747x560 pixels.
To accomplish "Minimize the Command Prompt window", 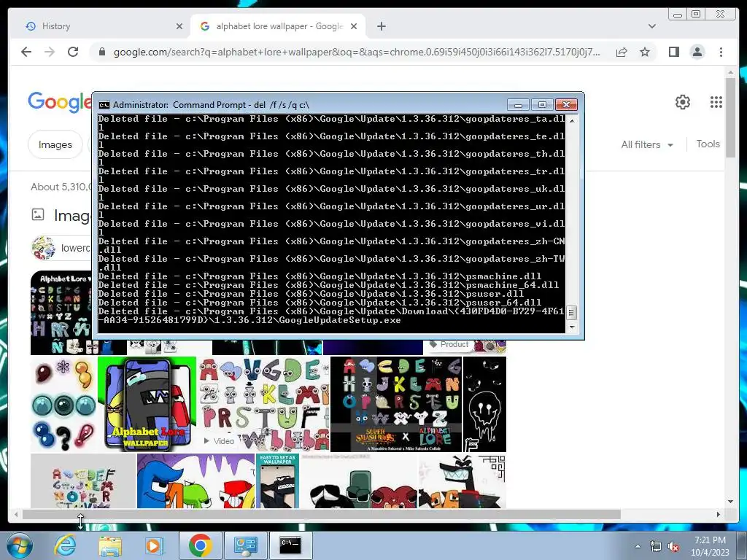I will click(519, 104).
